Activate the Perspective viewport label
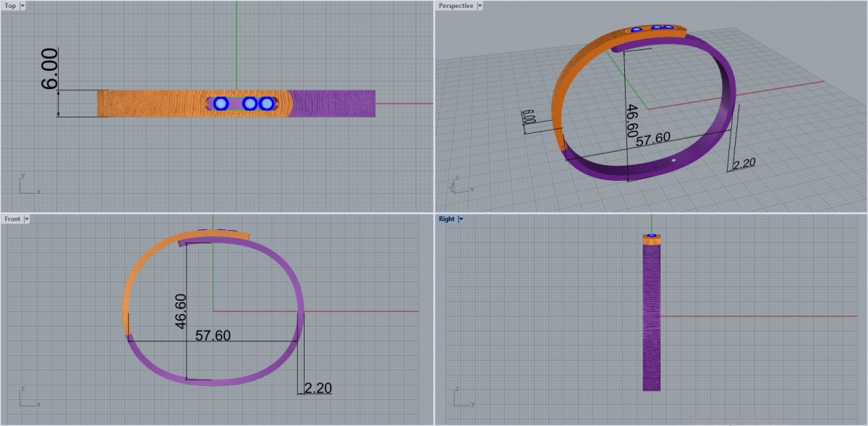The image size is (868, 426). click(456, 6)
